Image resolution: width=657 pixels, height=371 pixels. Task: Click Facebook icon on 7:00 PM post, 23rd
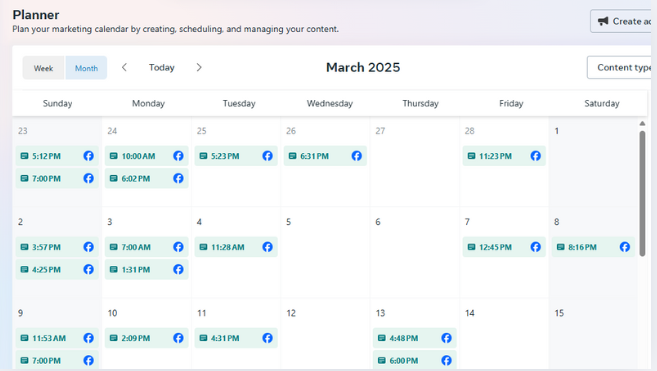(x=88, y=178)
